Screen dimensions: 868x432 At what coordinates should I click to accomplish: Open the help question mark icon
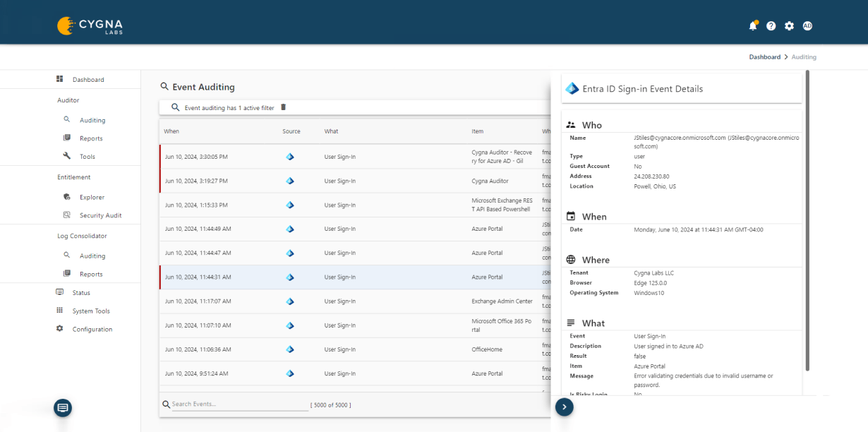[771, 25]
